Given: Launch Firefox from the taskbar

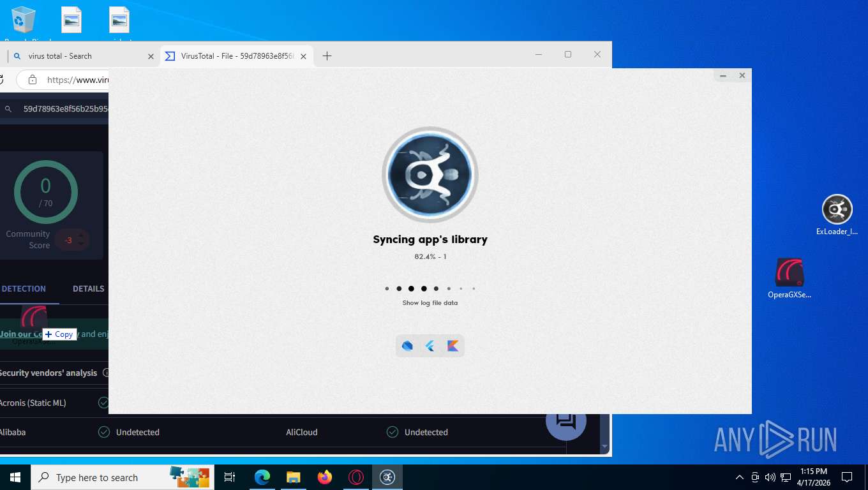Looking at the screenshot, I should point(325,477).
